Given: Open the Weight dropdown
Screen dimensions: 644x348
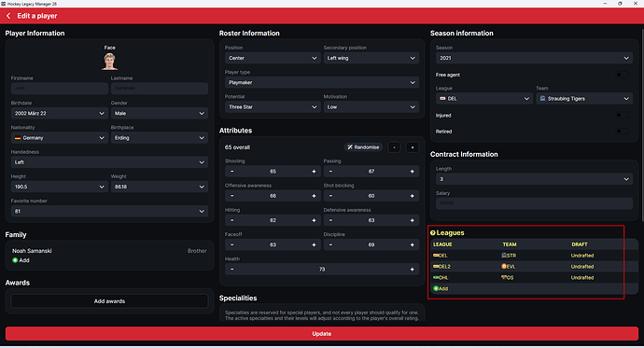Looking at the screenshot, I should (160, 187).
